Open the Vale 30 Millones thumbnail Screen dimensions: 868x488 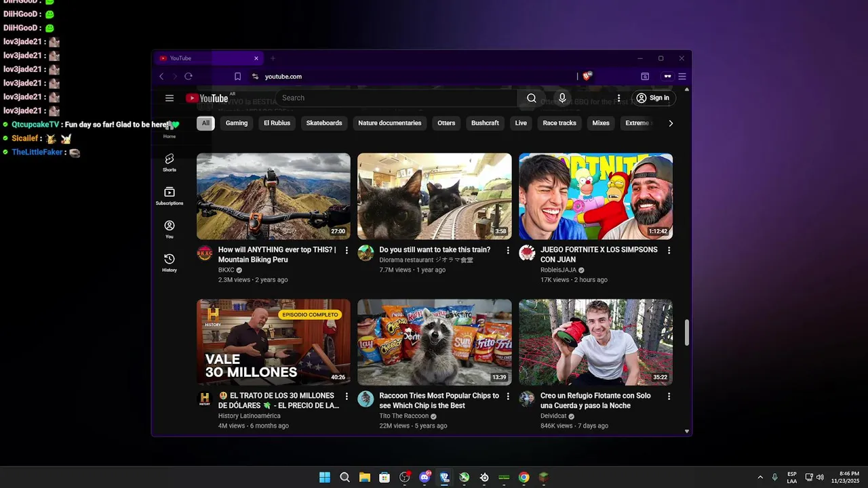click(x=273, y=342)
